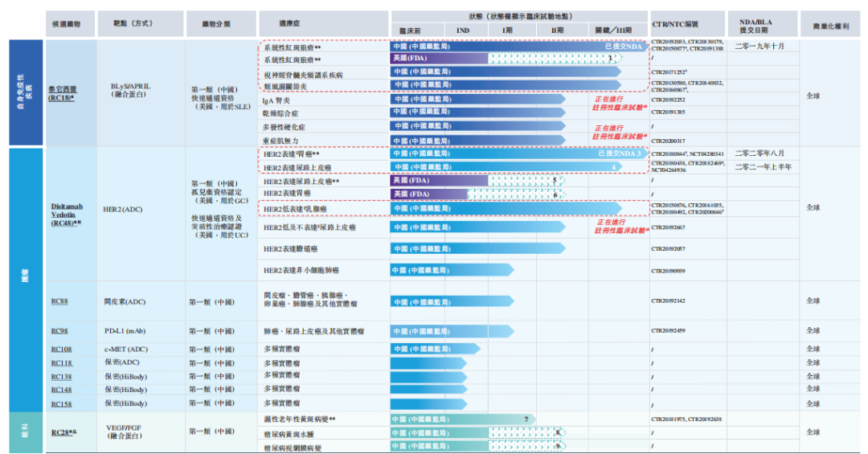The image size is (868, 454).
Task: Open the RC88 candidate link
Action: tap(59, 302)
